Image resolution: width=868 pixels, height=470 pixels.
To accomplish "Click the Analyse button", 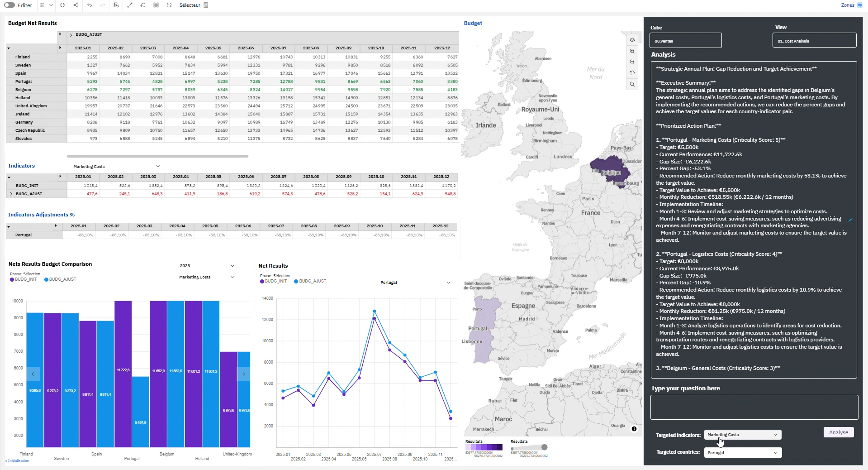I will click(x=838, y=432).
